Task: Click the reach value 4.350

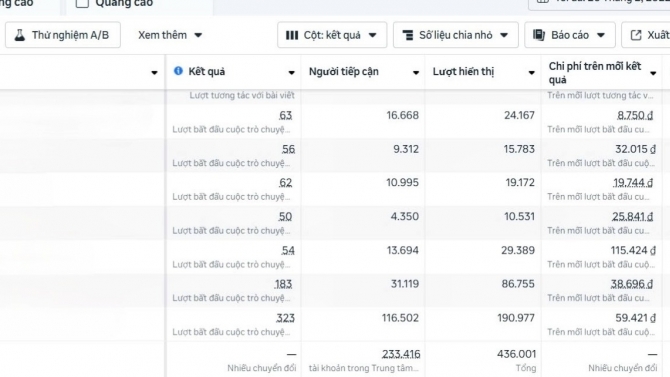Action: coord(405,216)
